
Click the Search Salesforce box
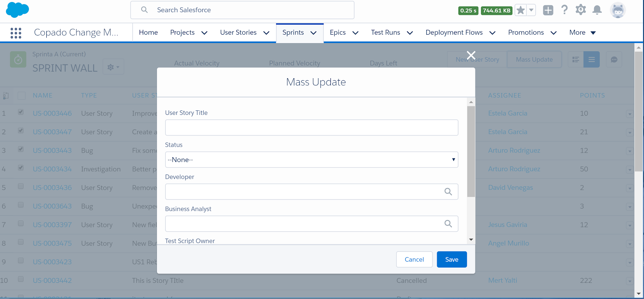tap(242, 10)
